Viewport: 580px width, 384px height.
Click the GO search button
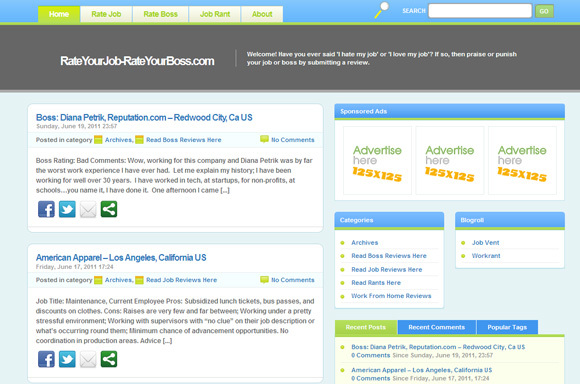(x=544, y=11)
